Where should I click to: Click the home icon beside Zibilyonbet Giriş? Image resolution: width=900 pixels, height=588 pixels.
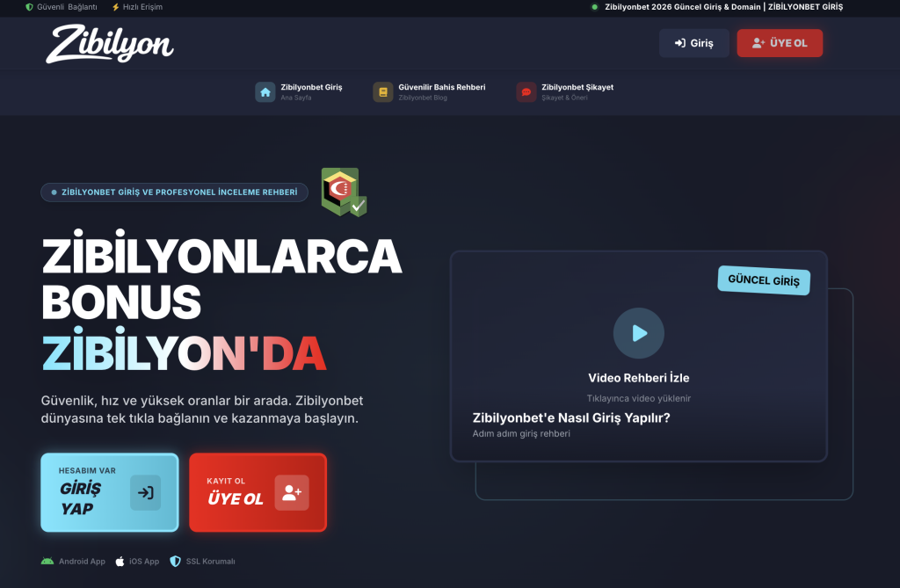(x=265, y=92)
